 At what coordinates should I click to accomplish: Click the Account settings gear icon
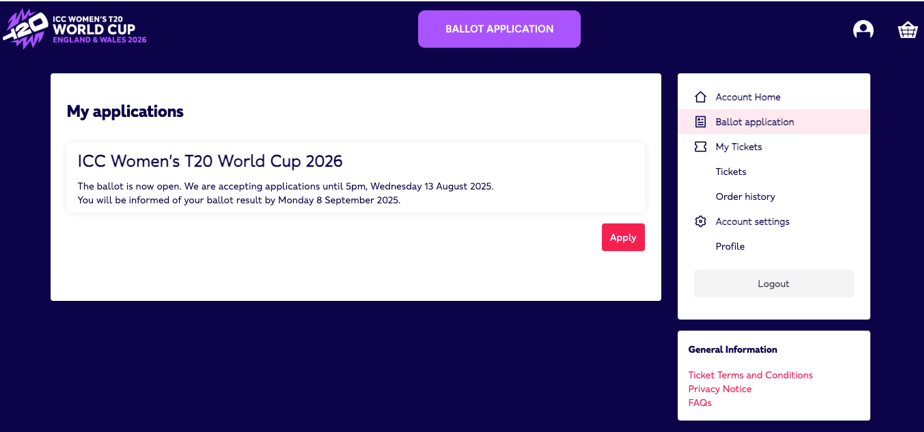(x=700, y=222)
